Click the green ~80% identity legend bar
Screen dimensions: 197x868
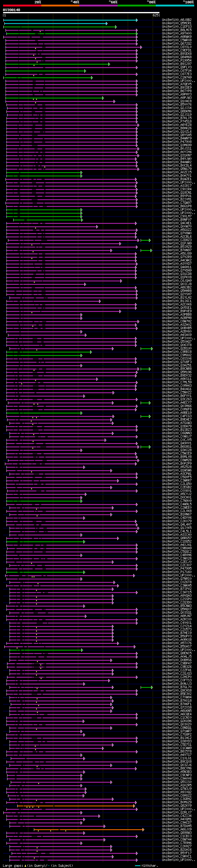coord(137,6)
